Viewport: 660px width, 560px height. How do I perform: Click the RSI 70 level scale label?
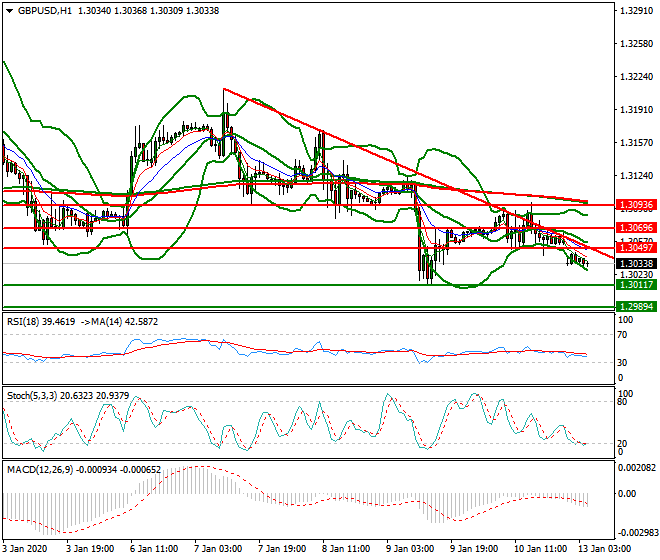[x=622, y=335]
